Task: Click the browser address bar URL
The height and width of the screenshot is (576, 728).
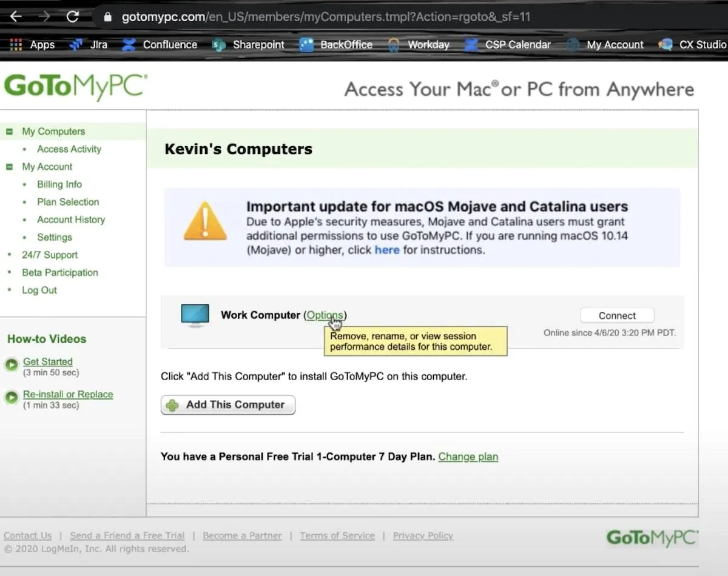Action: click(x=326, y=16)
